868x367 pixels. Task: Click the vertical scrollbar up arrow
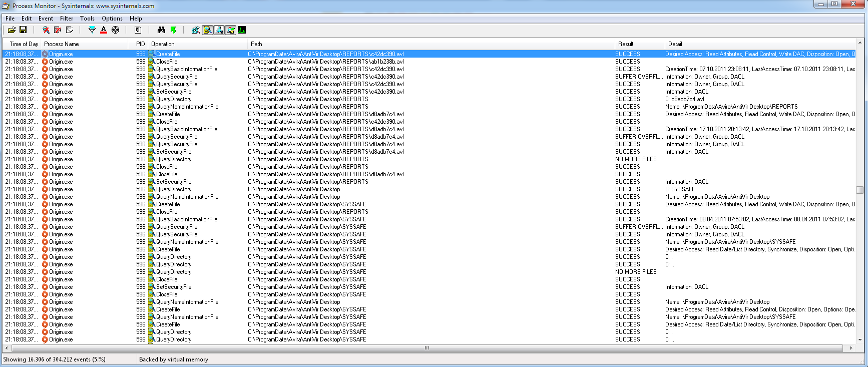pos(859,43)
